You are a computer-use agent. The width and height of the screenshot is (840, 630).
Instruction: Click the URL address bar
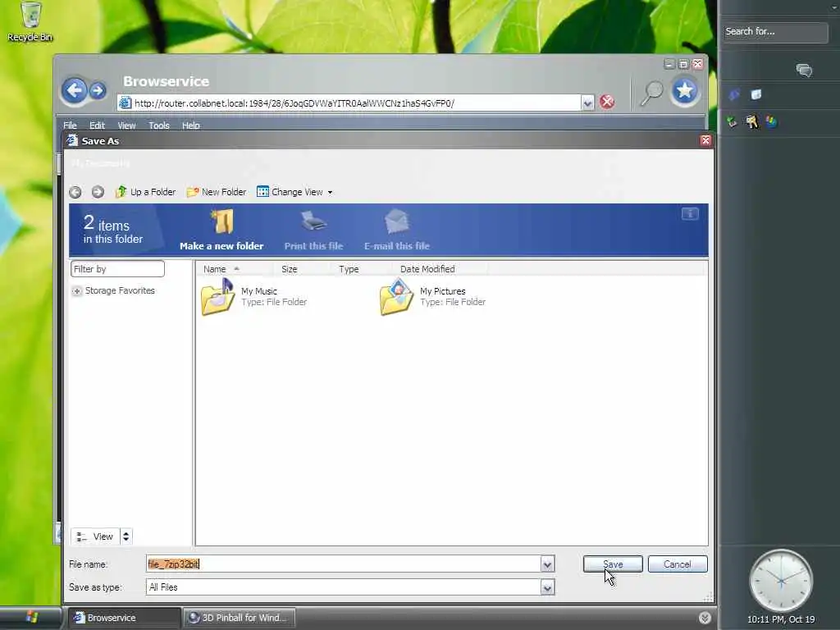[349, 103]
